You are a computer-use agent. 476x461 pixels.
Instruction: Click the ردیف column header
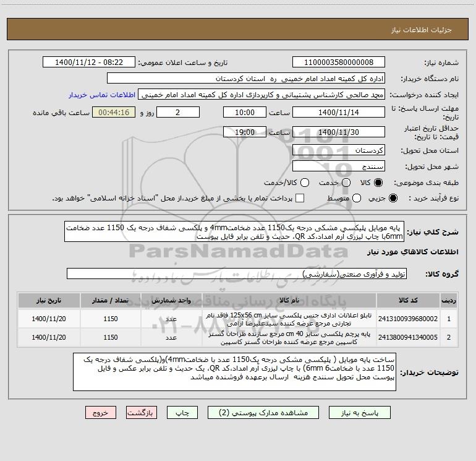click(x=449, y=300)
